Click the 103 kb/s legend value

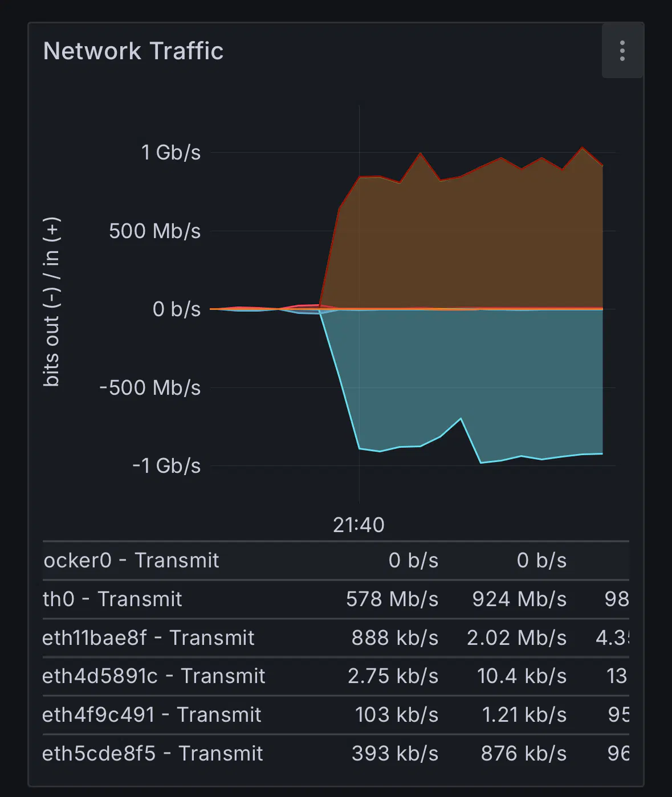[x=397, y=715]
